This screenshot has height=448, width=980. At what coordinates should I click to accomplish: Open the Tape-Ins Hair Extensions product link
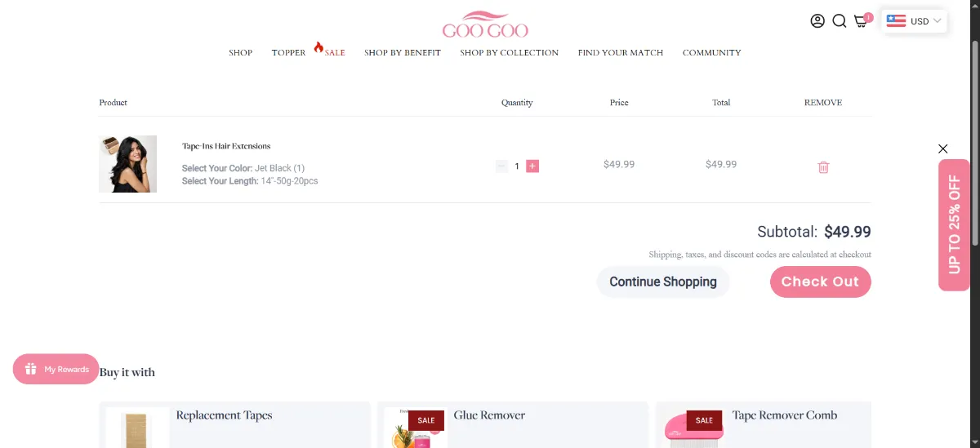(226, 146)
